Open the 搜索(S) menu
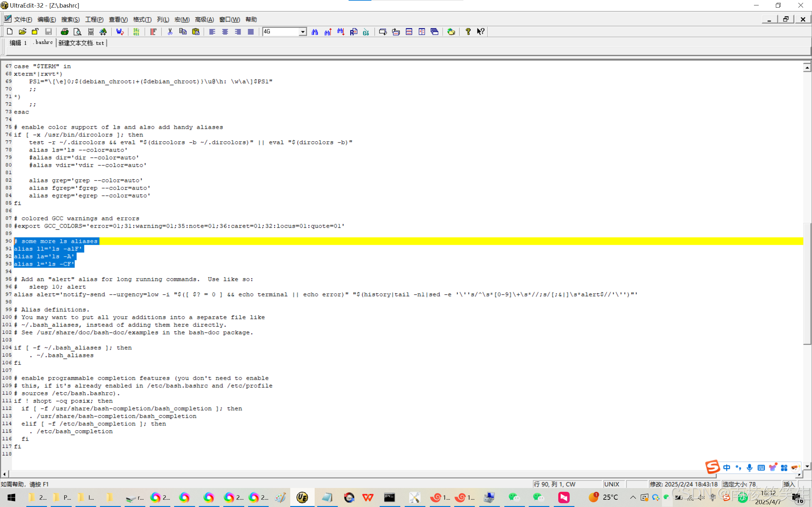 [70, 19]
